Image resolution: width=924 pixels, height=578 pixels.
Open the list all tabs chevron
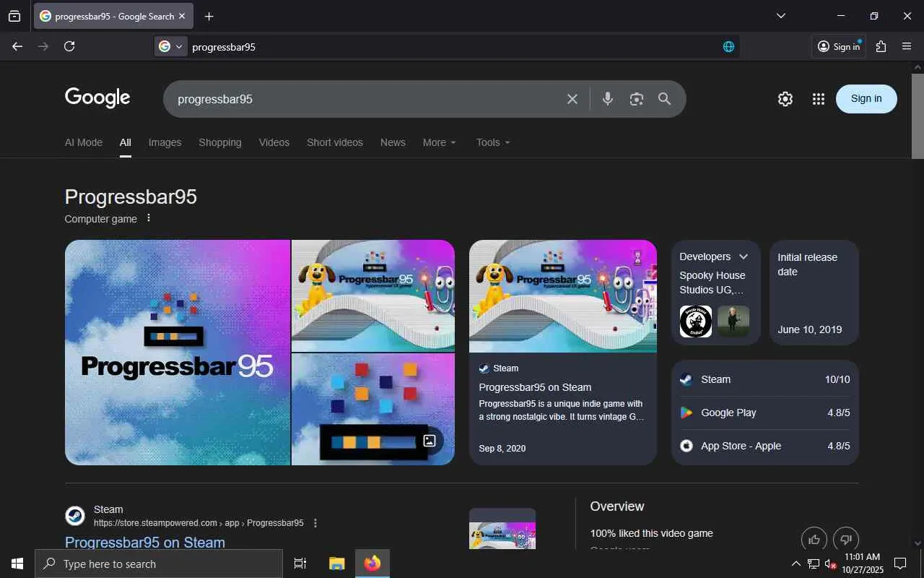780,16
